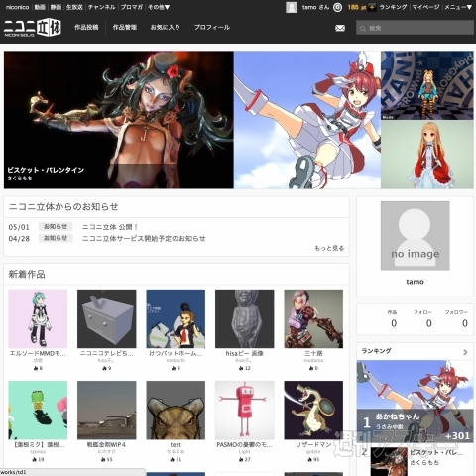Open the 【箱根ミク】 work thumbnail

tap(38, 411)
